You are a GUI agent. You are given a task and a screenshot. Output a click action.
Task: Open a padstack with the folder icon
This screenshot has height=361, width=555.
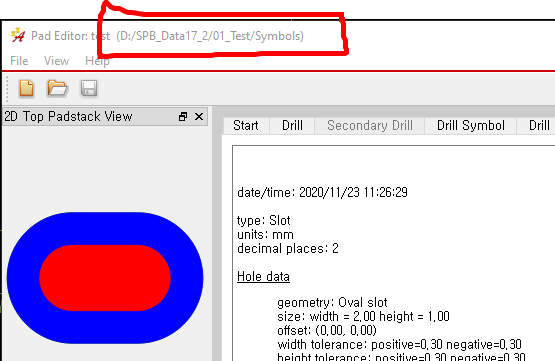[57, 88]
